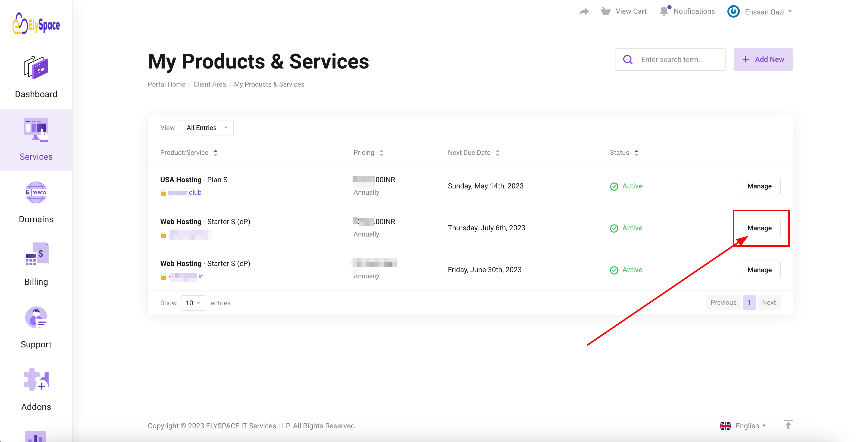Click the View Cart basket icon
The image size is (868, 442).
coord(606,11)
